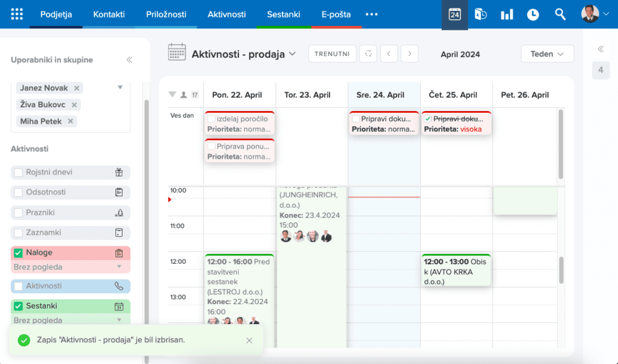The width and height of the screenshot is (618, 364).
Task: Go to previous week arrow
Action: point(389,54)
